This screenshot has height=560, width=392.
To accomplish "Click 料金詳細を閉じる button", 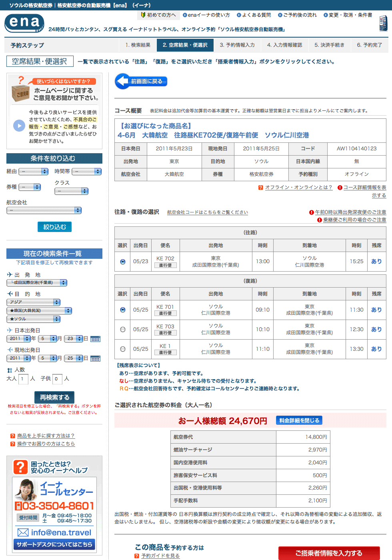I will coord(299,420).
